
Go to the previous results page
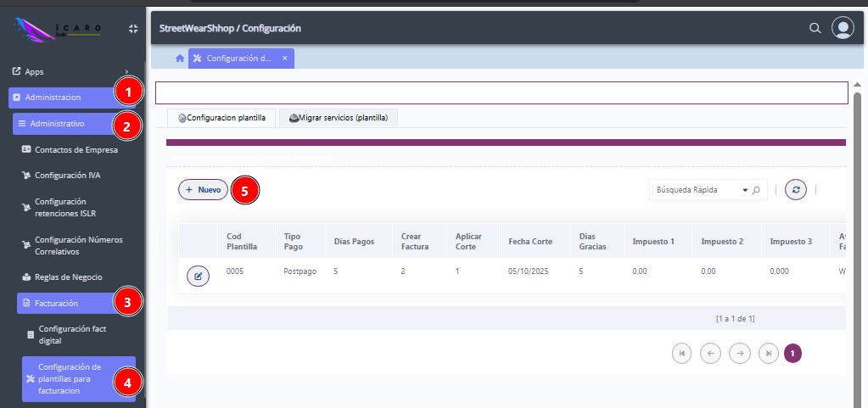tap(710, 354)
